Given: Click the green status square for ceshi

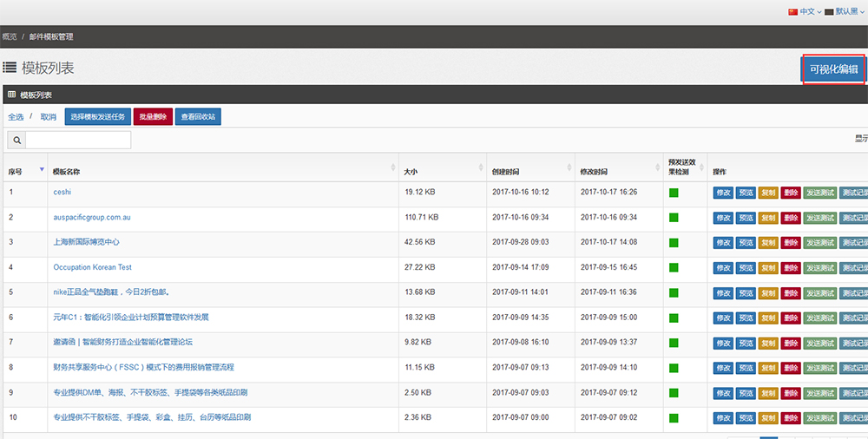Looking at the screenshot, I should click(674, 193).
